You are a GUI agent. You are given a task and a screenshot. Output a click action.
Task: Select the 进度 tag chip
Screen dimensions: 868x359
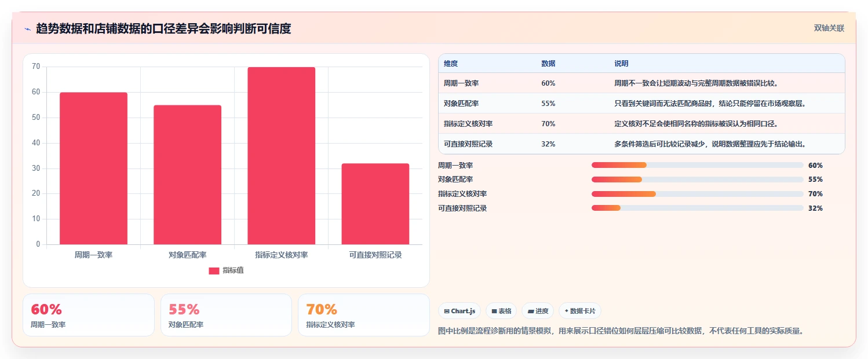click(x=538, y=311)
